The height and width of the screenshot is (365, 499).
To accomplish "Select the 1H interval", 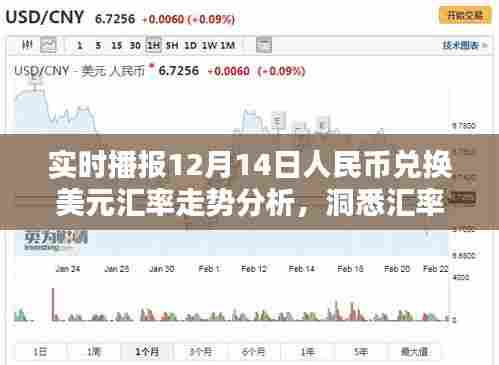I will point(153,45).
